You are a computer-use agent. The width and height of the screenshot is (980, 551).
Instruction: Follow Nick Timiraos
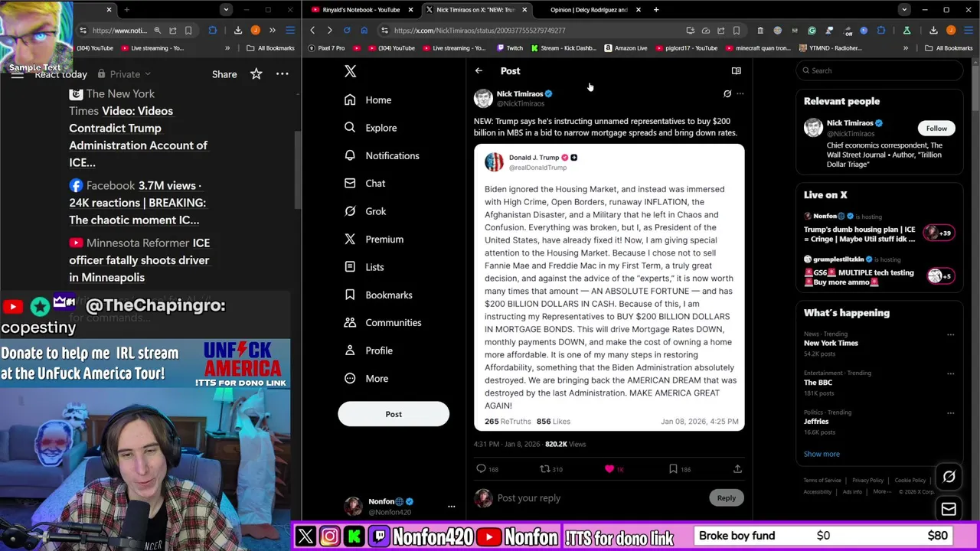(936, 129)
